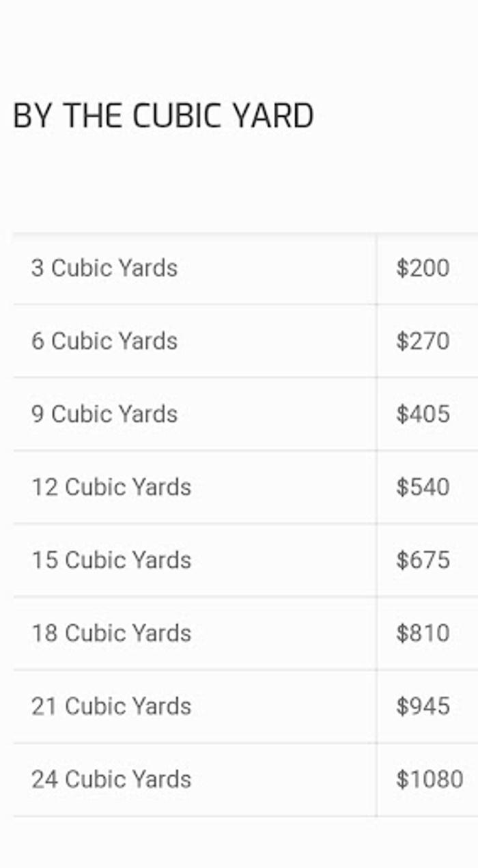The image size is (478, 868).
Task: Select the $540 price cell
Action: (423, 487)
